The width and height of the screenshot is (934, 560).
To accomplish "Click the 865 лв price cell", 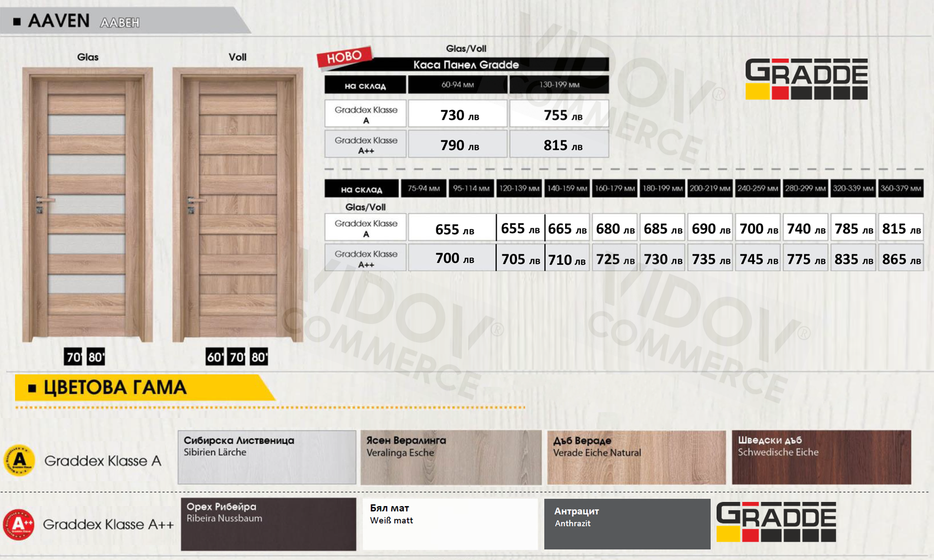I will (901, 258).
